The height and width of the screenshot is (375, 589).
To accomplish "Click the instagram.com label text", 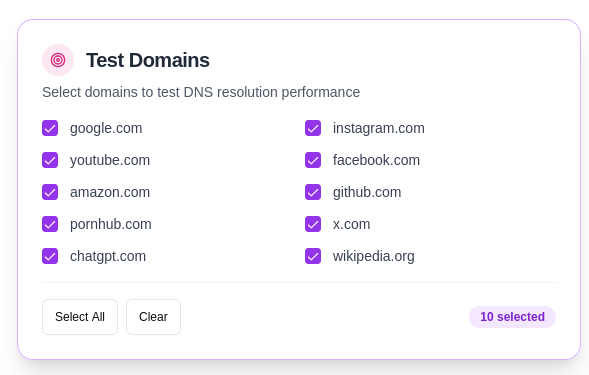I will (x=379, y=129).
